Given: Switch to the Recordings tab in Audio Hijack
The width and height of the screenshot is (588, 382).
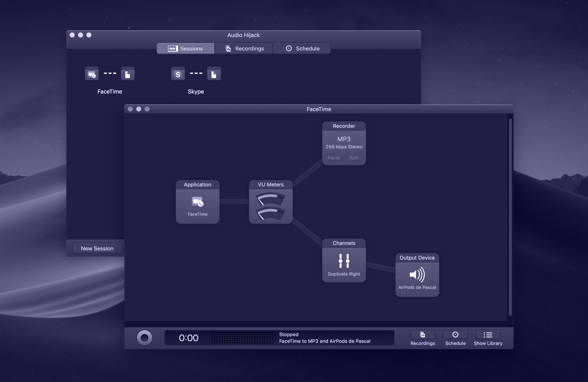Looking at the screenshot, I should (x=244, y=48).
